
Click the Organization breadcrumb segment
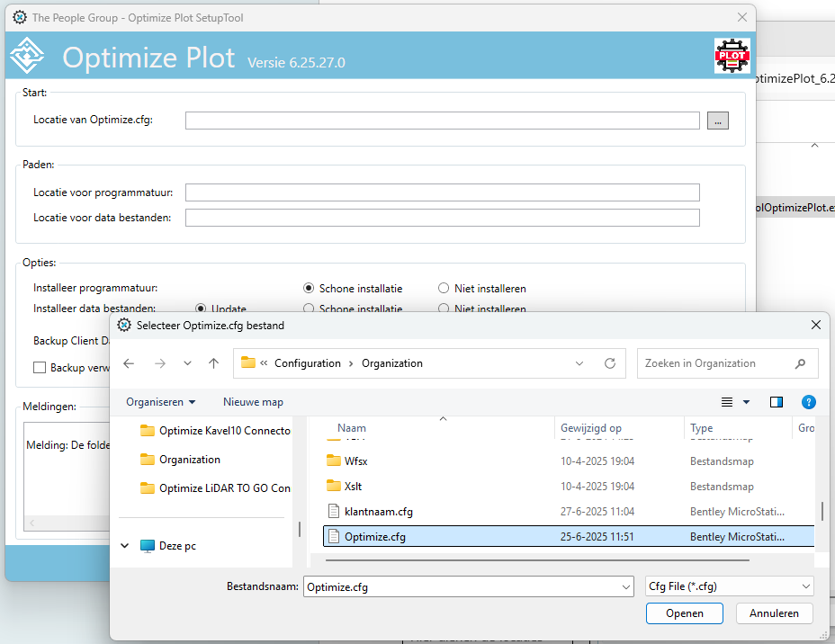[x=392, y=363]
